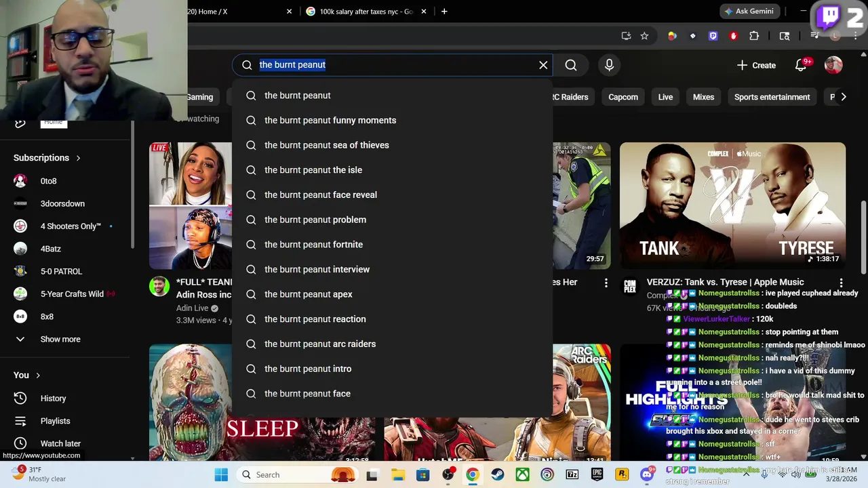Open the Chrome extensions puzzle icon
This screenshot has width=868, height=488.
[754, 36]
